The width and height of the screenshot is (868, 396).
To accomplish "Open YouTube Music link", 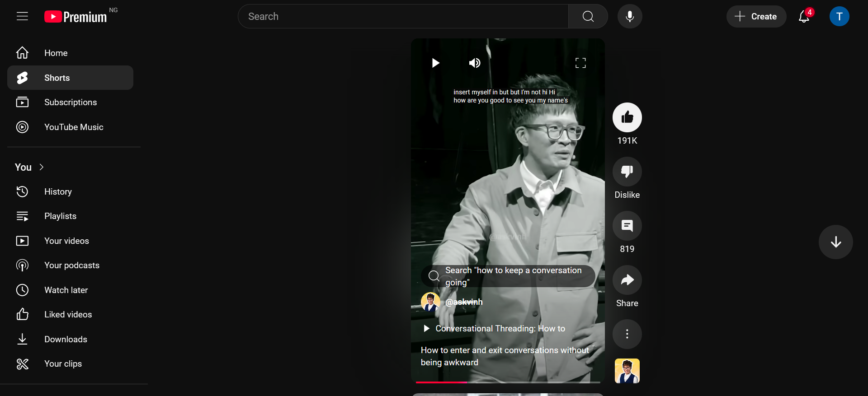I will (x=70, y=127).
